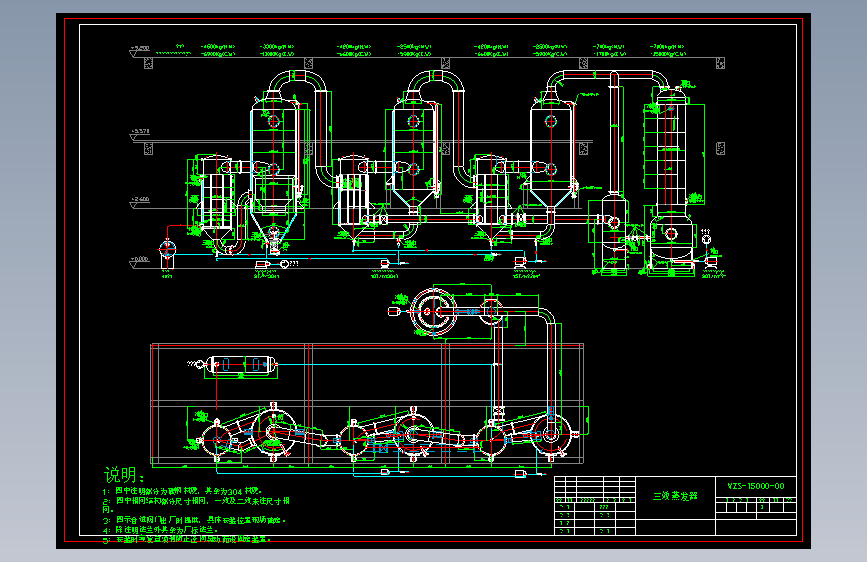Click the 三效蒸发器 title in the title block
Viewport: 867px width, 562px height.
675,496
